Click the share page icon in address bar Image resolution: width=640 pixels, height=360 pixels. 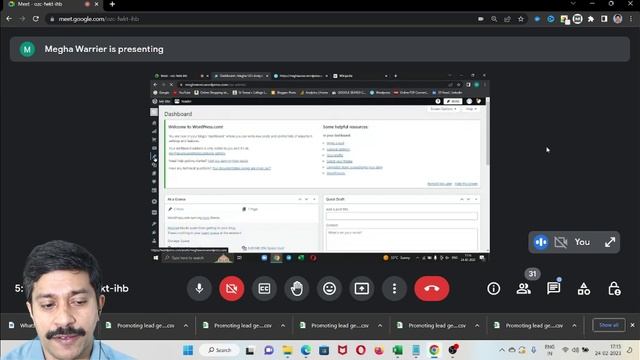coord(507,19)
